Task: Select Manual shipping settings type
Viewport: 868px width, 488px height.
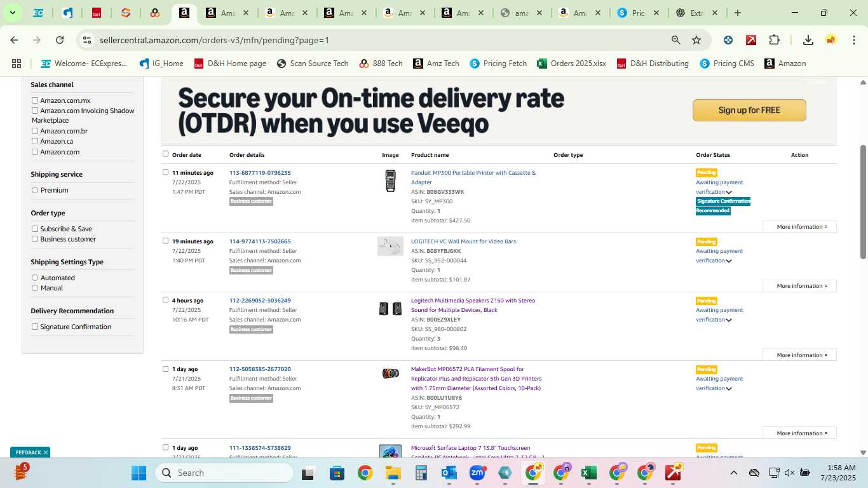Action: (35, 288)
